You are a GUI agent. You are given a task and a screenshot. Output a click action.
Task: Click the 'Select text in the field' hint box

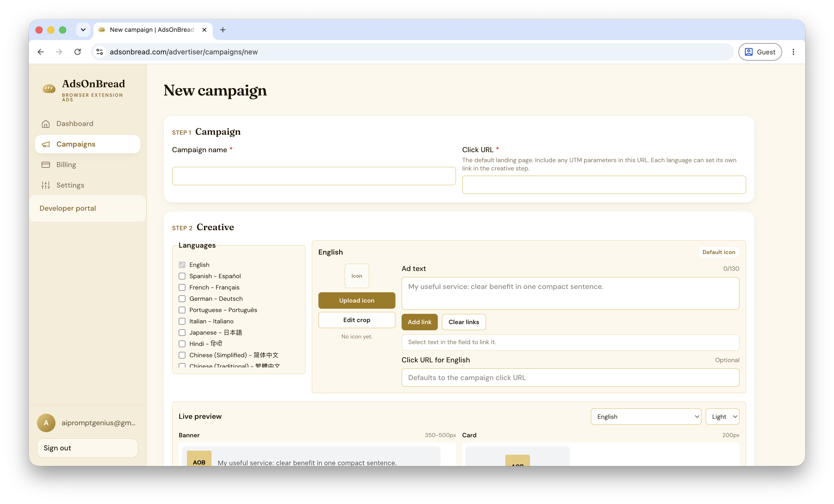[570, 342]
